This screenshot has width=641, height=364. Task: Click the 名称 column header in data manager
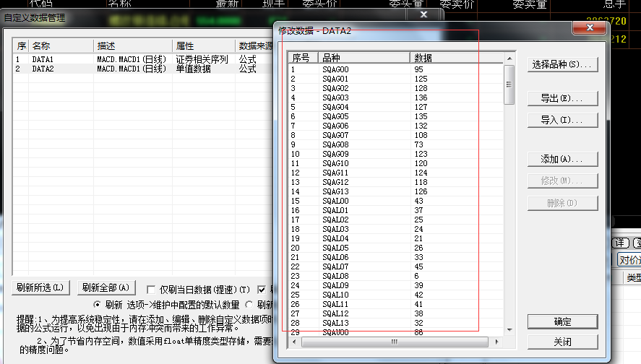pos(61,45)
